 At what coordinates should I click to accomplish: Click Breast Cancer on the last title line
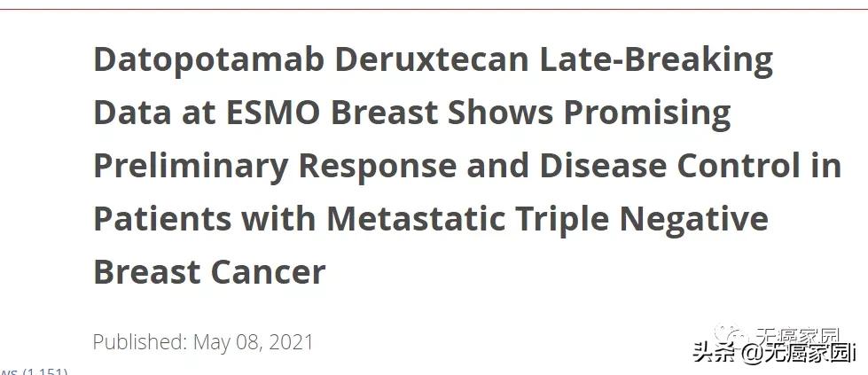tap(209, 271)
